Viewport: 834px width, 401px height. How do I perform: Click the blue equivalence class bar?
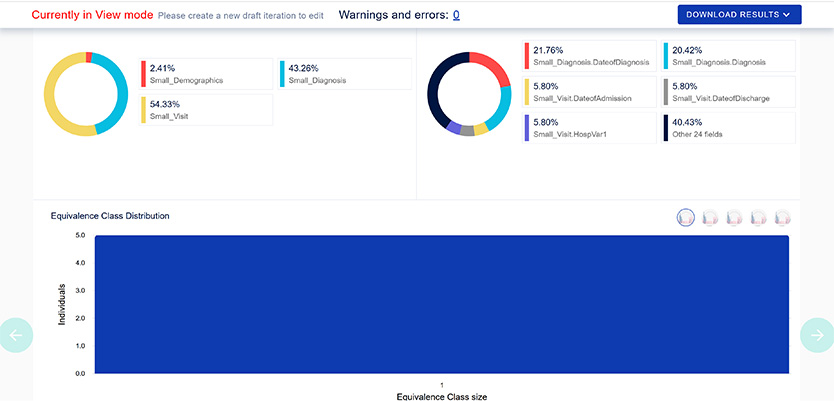click(x=441, y=305)
